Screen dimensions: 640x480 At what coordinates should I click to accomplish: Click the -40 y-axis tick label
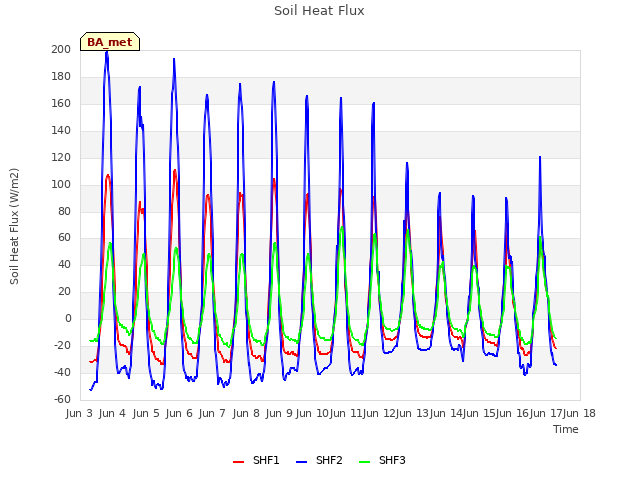point(62,372)
